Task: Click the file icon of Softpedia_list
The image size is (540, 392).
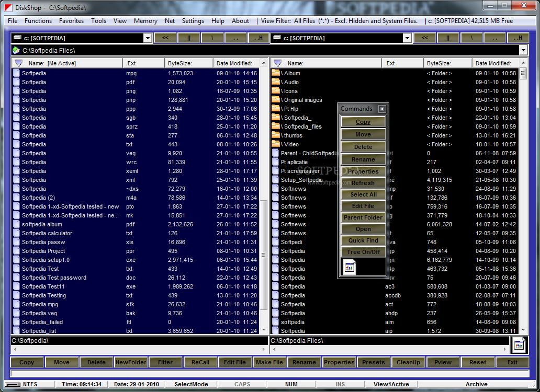Action: pos(16,330)
